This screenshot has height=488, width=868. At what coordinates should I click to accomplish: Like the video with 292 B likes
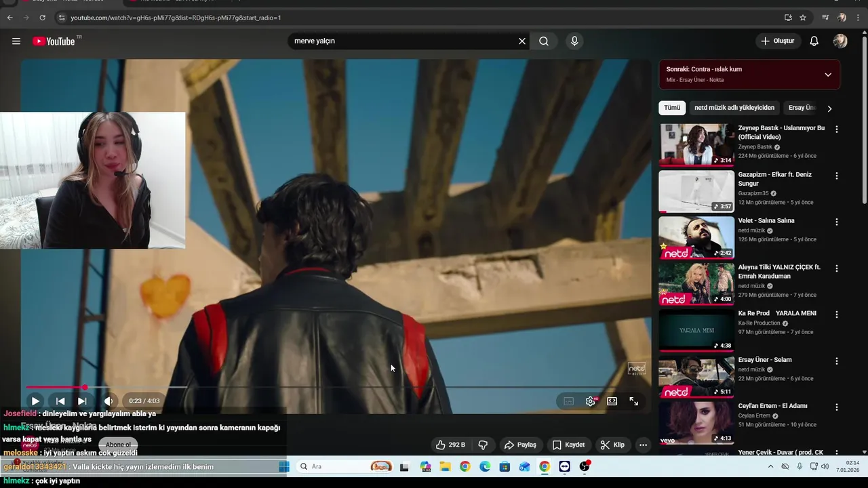pyautogui.click(x=450, y=445)
